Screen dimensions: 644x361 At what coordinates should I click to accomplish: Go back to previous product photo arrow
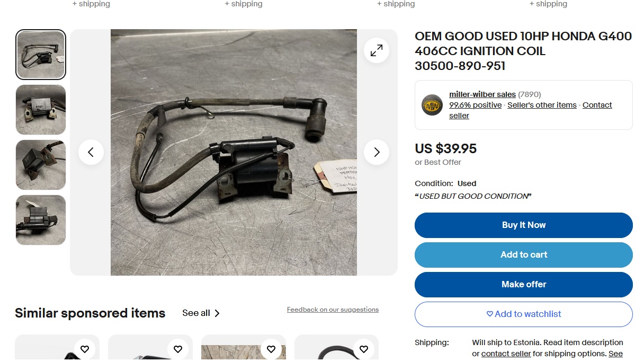[91, 152]
